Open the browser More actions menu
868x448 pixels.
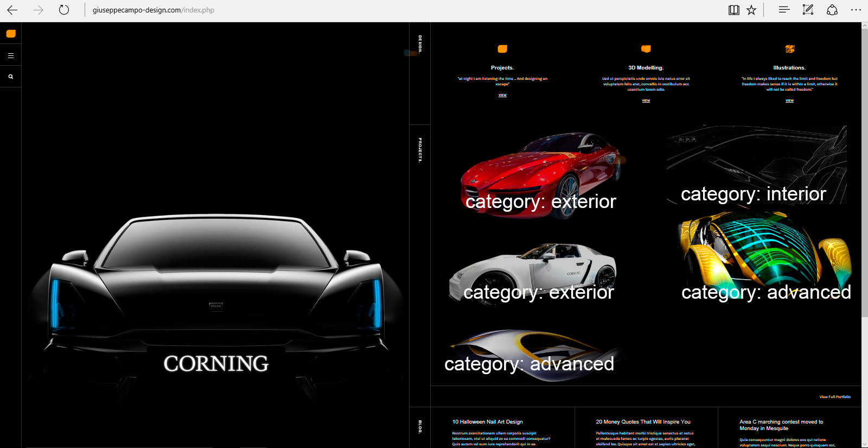(x=856, y=10)
